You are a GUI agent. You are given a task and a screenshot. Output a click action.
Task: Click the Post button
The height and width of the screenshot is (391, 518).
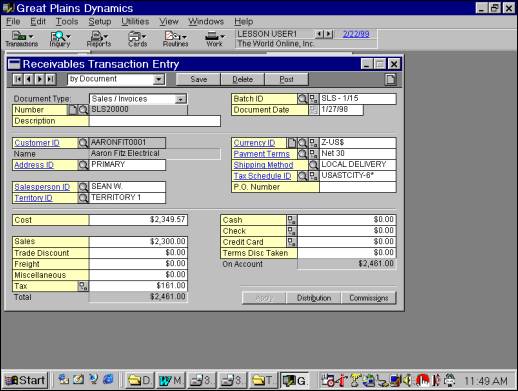(x=286, y=79)
